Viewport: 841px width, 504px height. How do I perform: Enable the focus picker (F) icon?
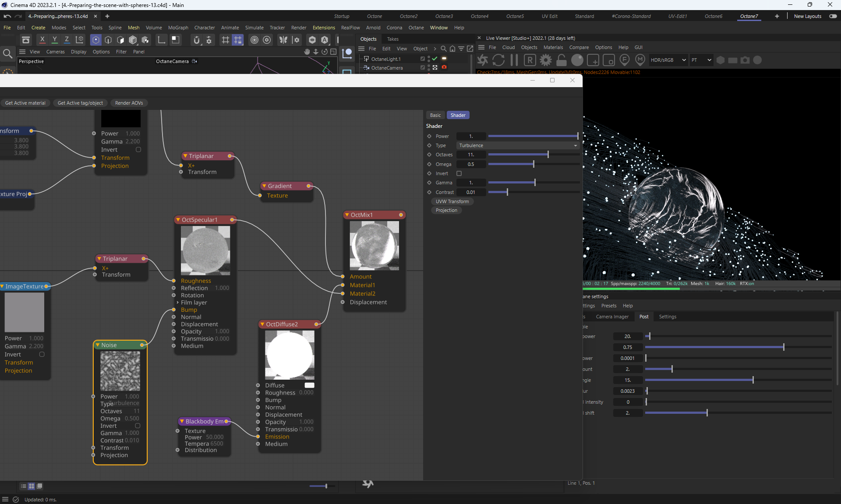pos(625,60)
